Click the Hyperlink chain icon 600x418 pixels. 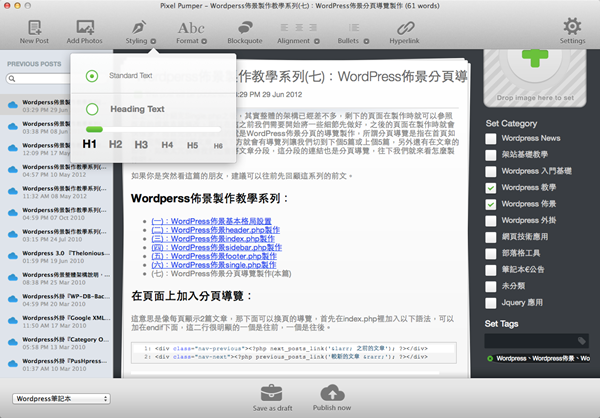[x=405, y=28]
